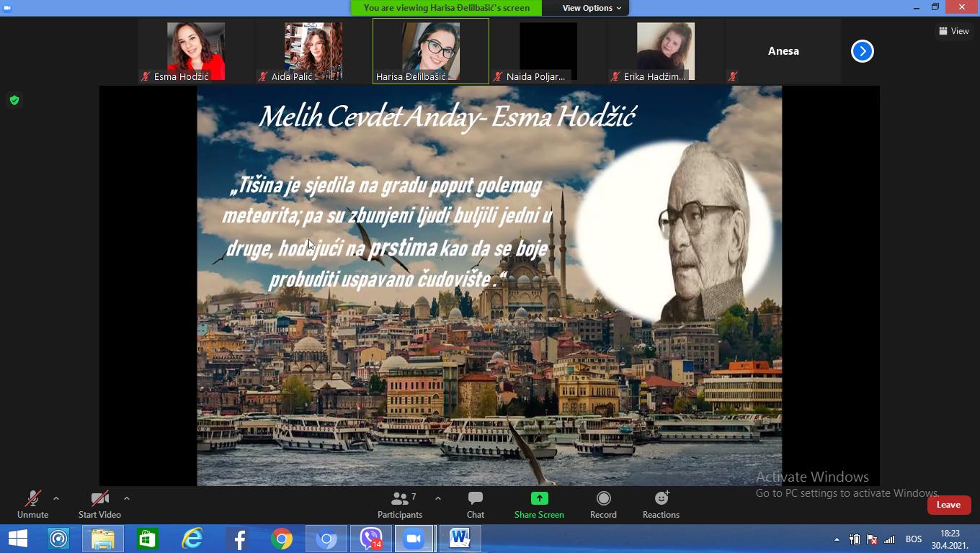
Task: Show next participants with the blue arrow
Action: (862, 51)
